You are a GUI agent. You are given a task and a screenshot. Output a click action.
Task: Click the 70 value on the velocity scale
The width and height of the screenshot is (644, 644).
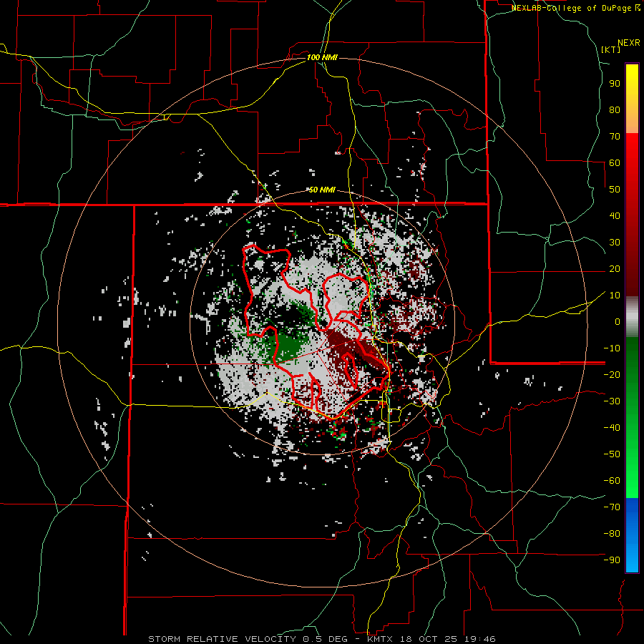[615, 137]
